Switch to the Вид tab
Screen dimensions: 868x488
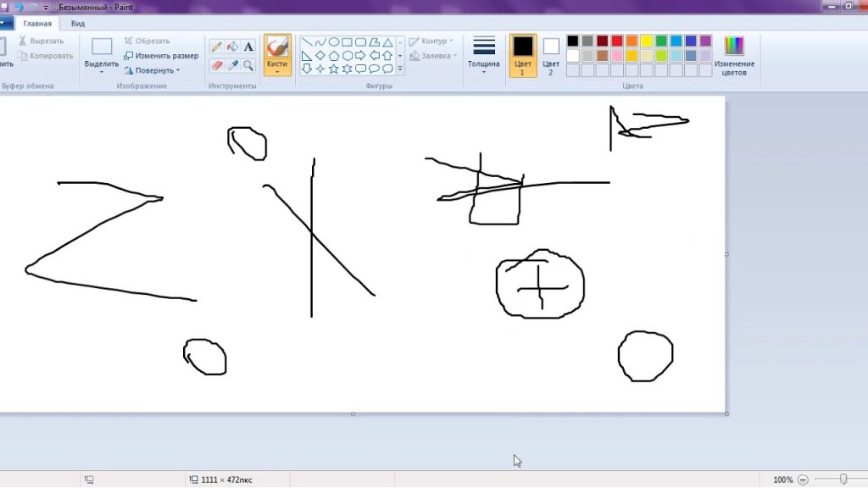coord(78,24)
